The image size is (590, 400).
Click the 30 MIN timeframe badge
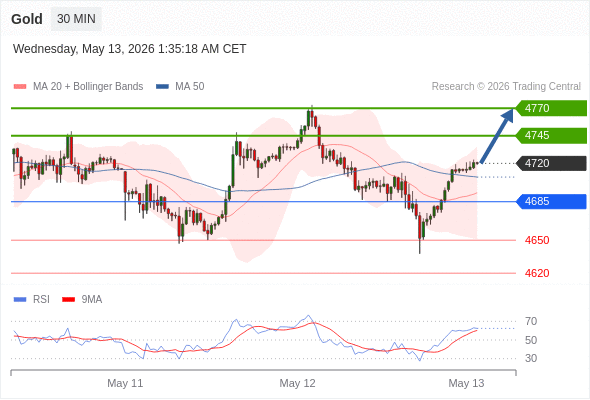coord(76,19)
